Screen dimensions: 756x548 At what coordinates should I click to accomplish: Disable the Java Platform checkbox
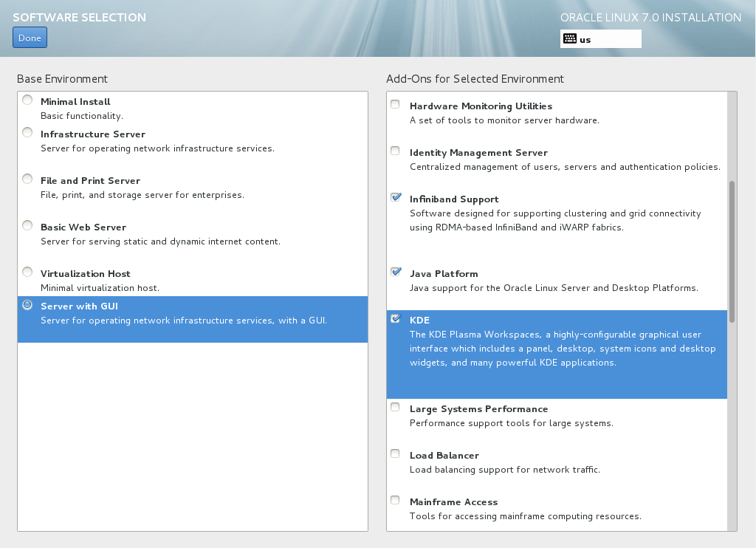pos(396,272)
